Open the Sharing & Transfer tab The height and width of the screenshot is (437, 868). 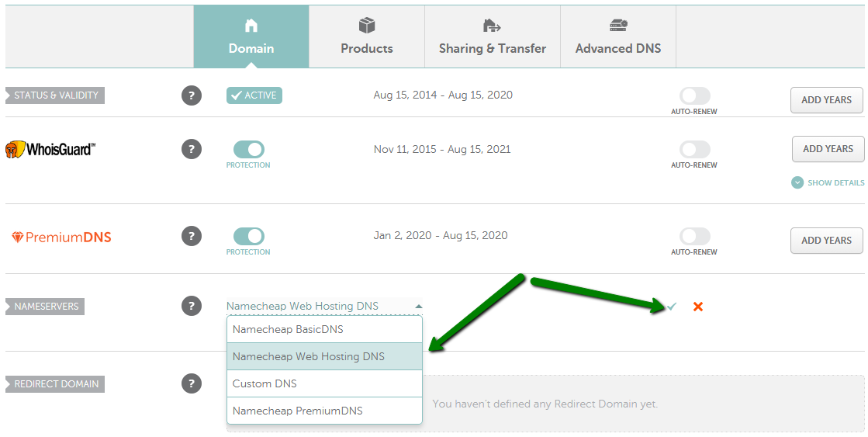[493, 36]
